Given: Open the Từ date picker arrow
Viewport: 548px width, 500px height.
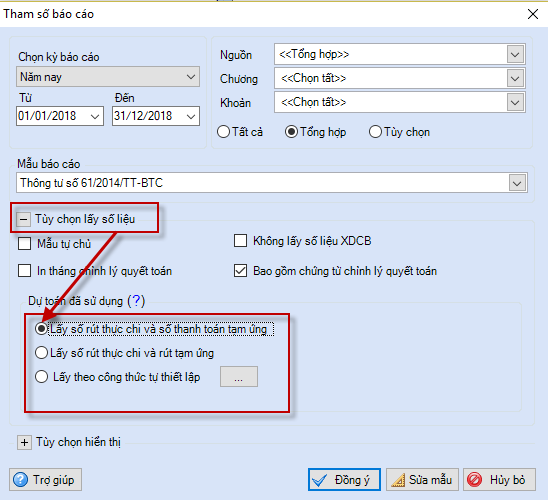Looking at the screenshot, I should point(95,116).
